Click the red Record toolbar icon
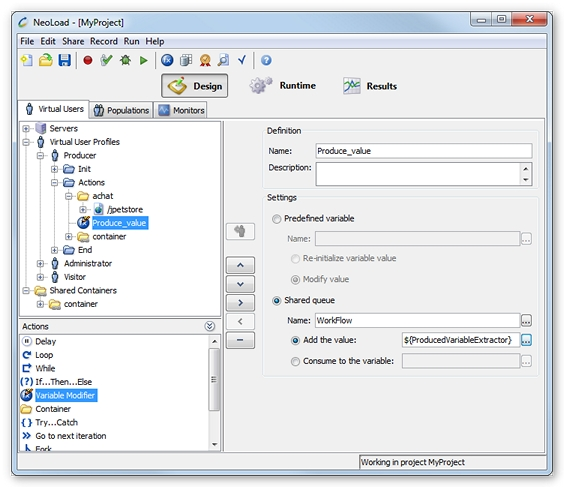The width and height of the screenshot is (564, 487). (x=88, y=60)
